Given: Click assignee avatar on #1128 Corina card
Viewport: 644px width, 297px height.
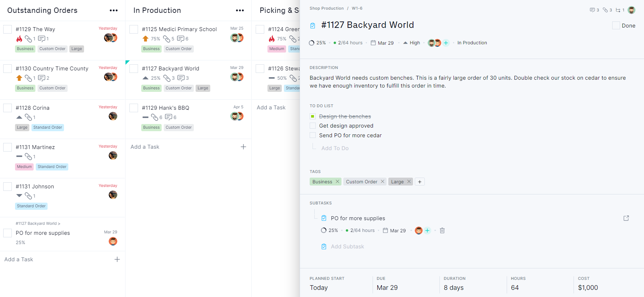Looking at the screenshot, I should coord(113,116).
